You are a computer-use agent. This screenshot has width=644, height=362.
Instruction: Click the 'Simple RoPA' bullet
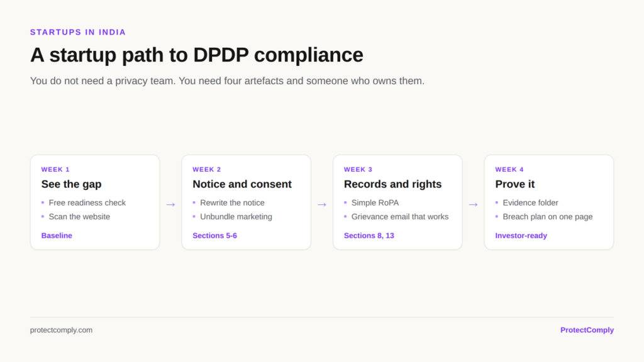coord(375,203)
